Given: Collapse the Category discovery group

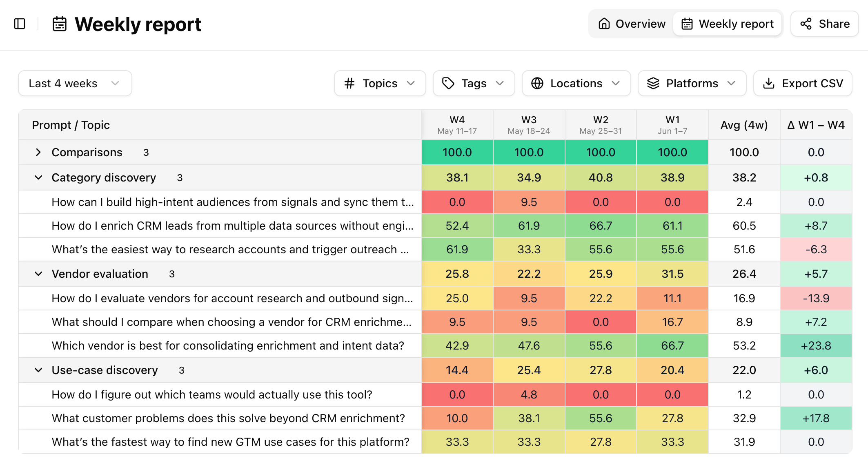Looking at the screenshot, I should pos(38,177).
